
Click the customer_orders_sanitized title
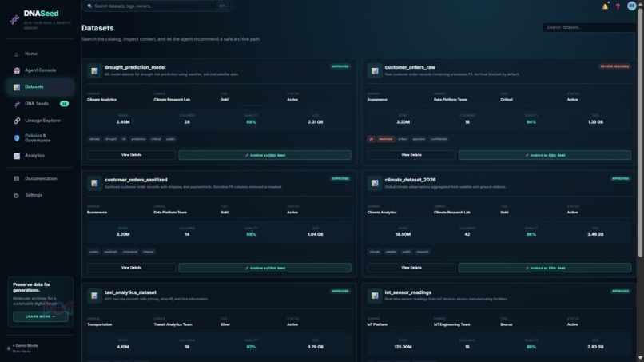136,180
